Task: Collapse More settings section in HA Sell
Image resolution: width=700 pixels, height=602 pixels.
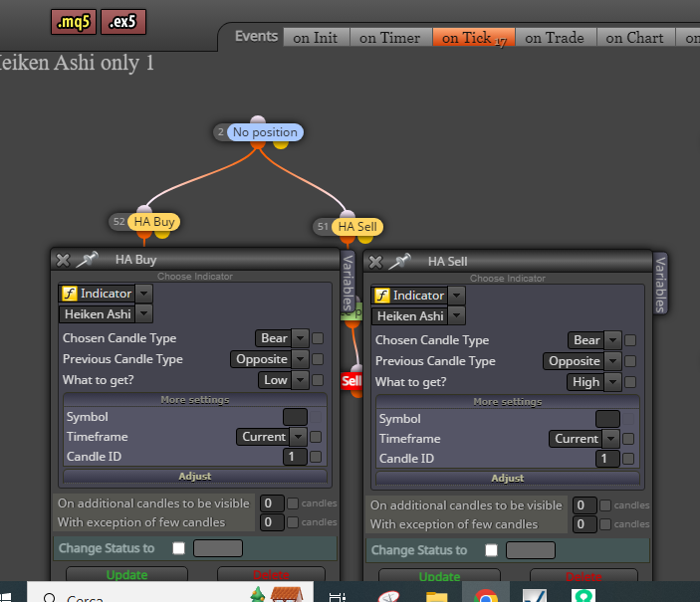Action: [508, 402]
